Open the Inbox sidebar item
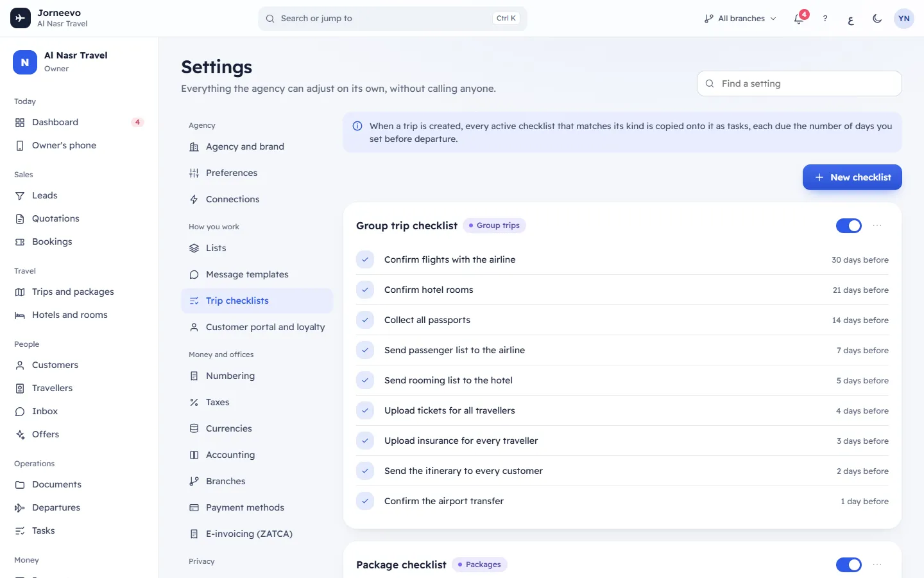Screen dimensions: 924x578 (x=79, y=411)
